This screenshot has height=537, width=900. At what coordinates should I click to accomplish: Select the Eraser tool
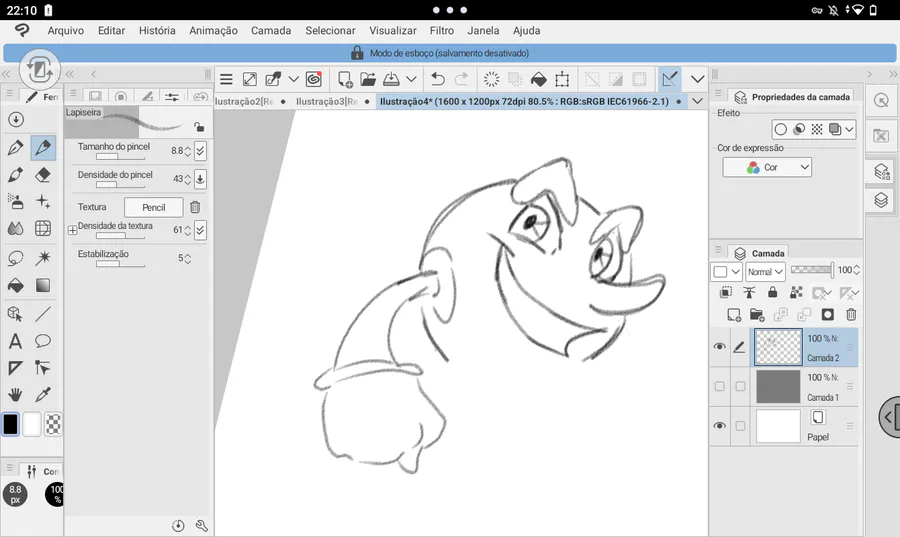click(x=42, y=175)
